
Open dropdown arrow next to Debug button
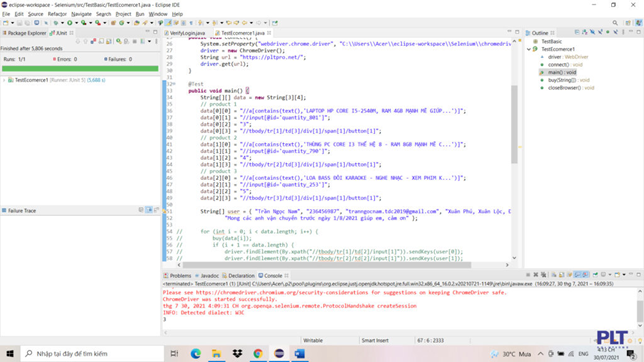click(x=62, y=23)
